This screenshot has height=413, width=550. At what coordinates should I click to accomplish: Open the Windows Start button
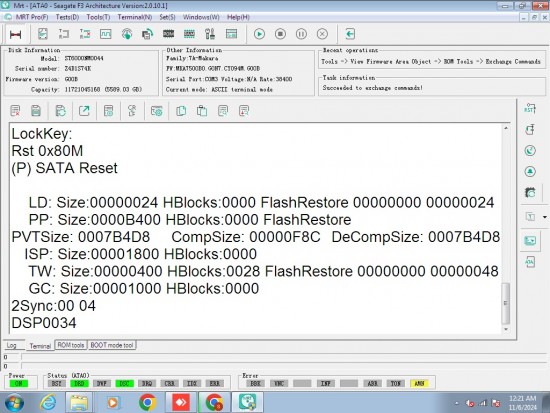[14, 402]
